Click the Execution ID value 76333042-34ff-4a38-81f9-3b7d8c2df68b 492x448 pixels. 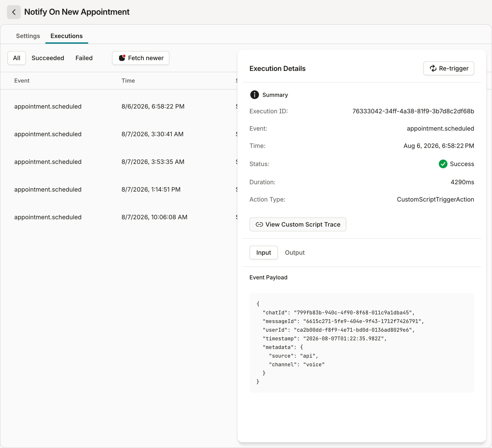point(413,111)
